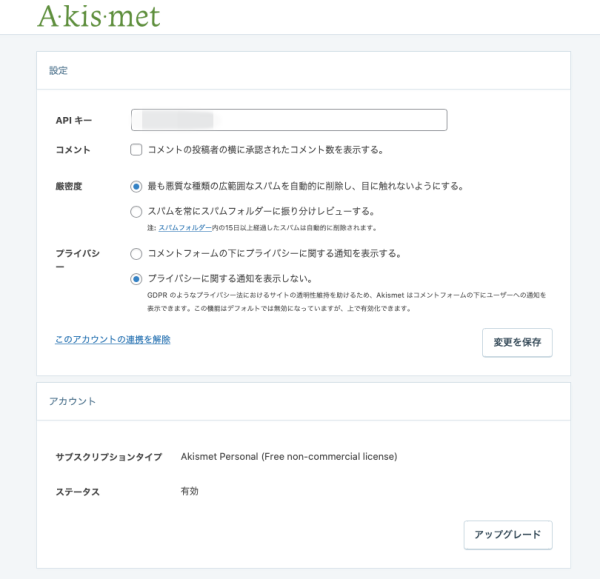
Task: Click the API キー field label
Action: point(74,120)
